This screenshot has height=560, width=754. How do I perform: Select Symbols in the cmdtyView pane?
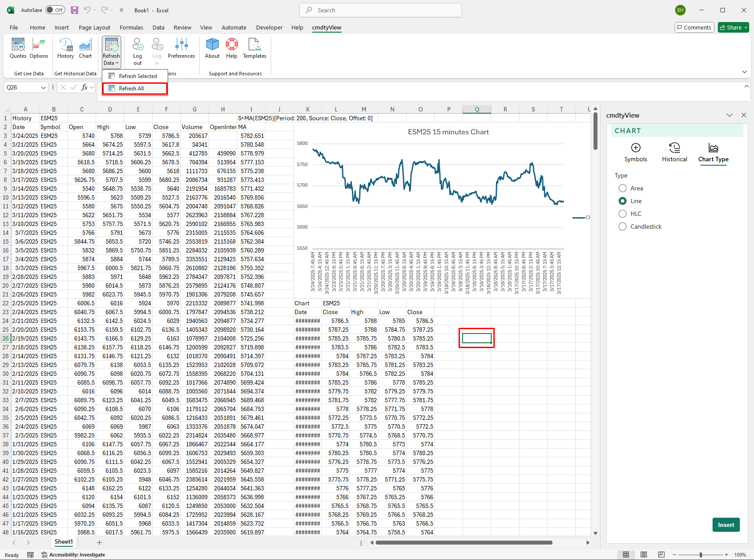coord(636,152)
